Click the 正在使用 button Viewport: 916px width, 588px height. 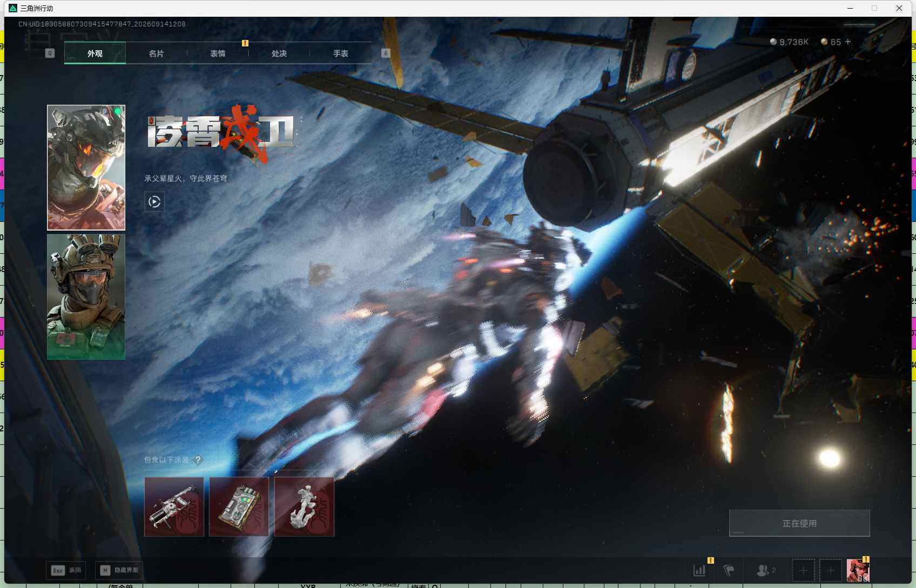pyautogui.click(x=799, y=523)
